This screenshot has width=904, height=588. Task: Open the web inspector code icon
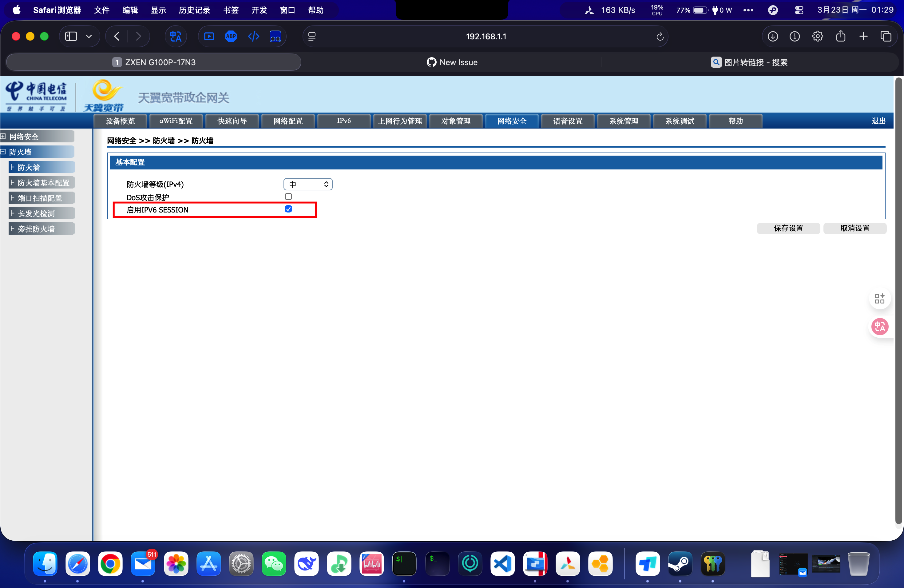coord(253,37)
